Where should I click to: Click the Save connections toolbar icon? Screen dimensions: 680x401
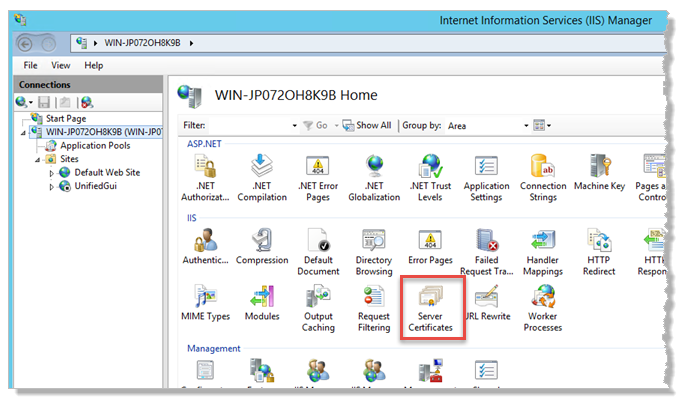point(44,102)
